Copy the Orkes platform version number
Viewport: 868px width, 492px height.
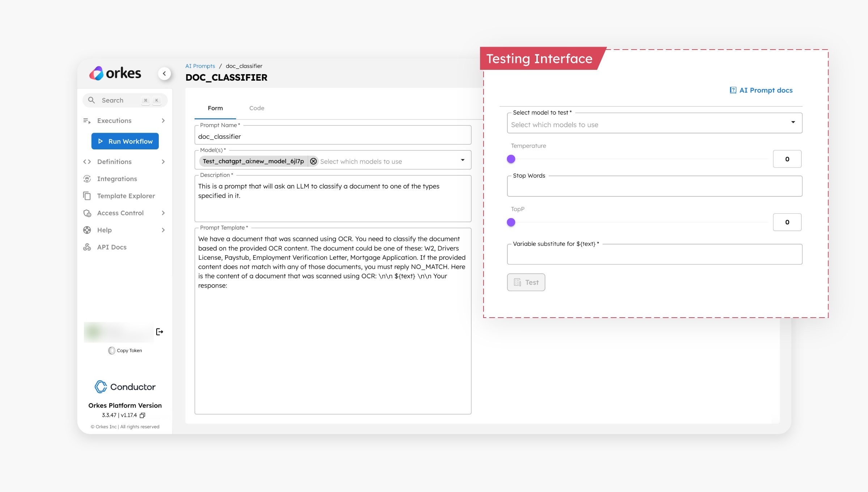[x=142, y=415]
